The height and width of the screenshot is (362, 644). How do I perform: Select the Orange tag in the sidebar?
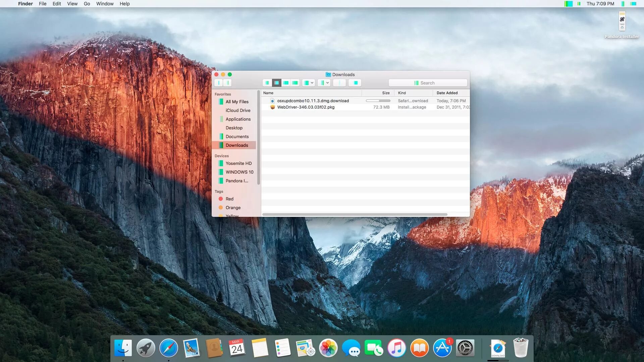click(233, 207)
